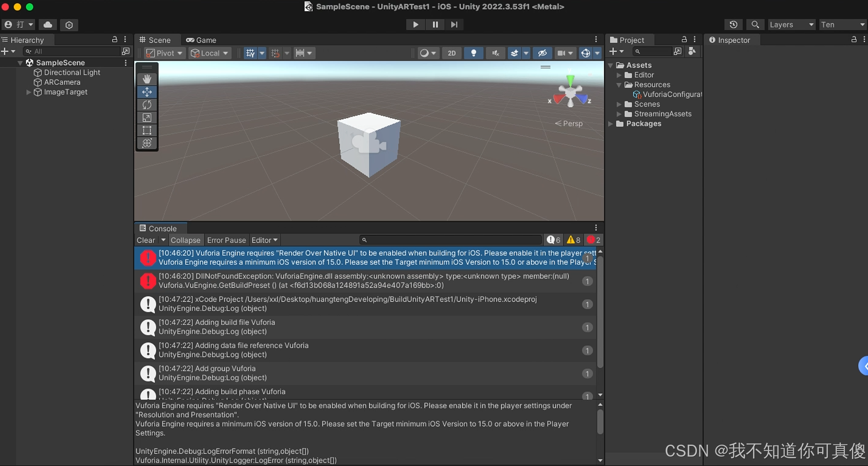Image resolution: width=868 pixels, height=466 pixels.
Task: Select the Rotate tool
Action: click(x=147, y=105)
